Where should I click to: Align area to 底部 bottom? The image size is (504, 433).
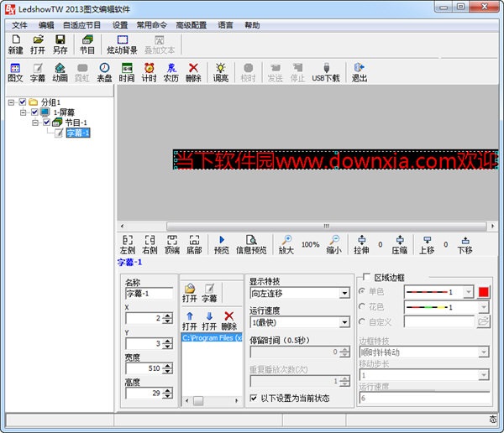(x=194, y=245)
